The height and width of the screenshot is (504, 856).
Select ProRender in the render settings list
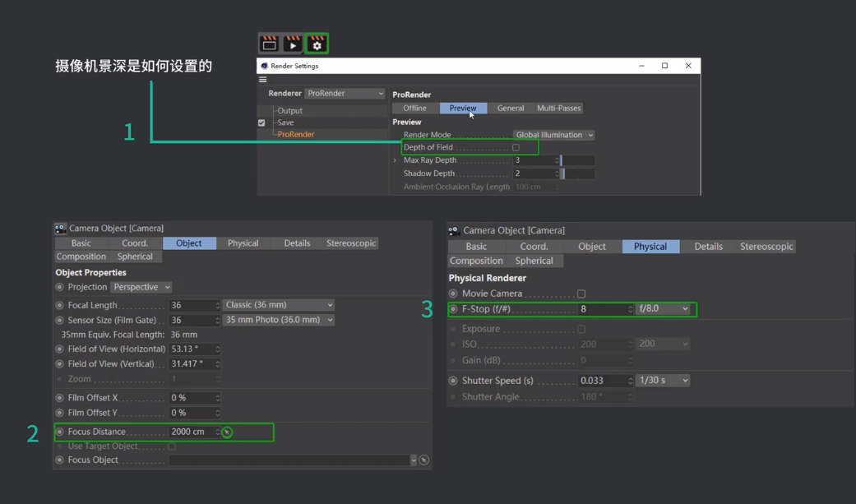tap(295, 135)
